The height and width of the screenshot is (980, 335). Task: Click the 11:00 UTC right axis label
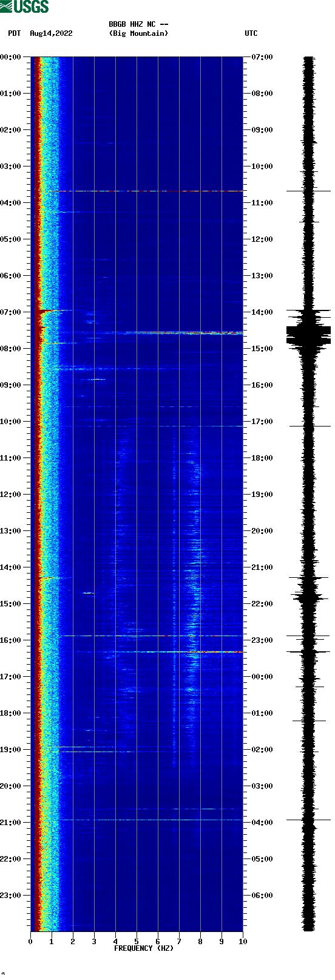tap(262, 203)
